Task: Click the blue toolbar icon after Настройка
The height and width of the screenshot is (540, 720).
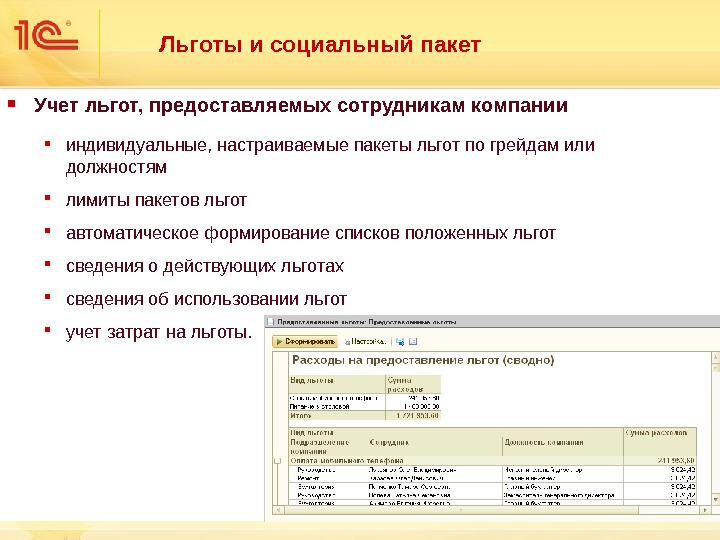Action: (400, 342)
